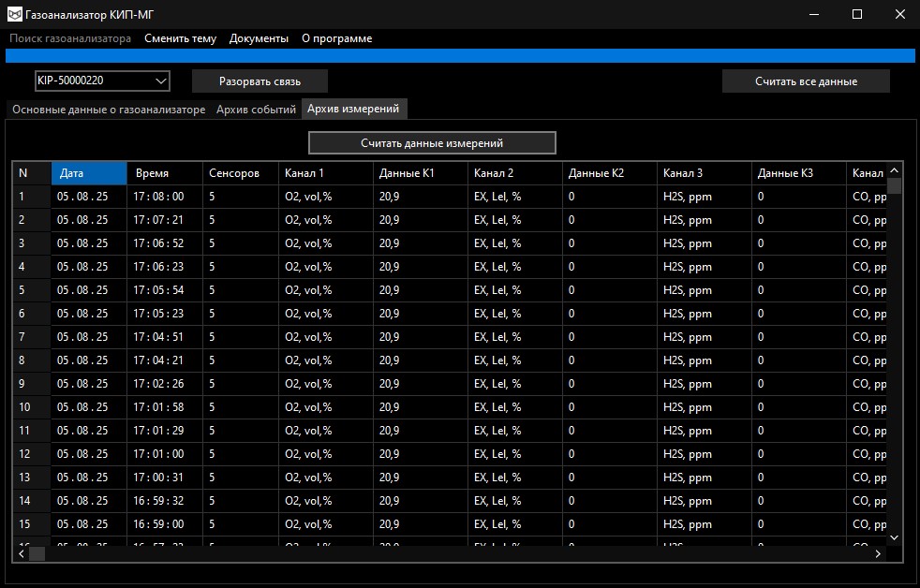
Task: Click the app logo icon in title bar
Action: point(14,14)
